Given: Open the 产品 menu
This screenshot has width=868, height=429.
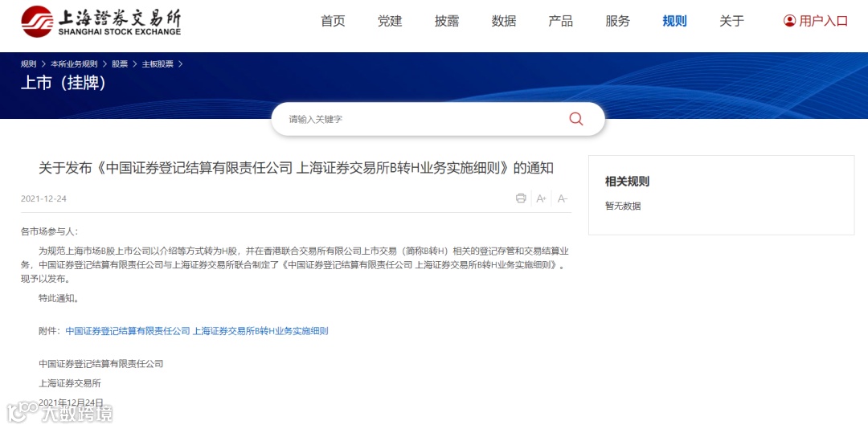Looking at the screenshot, I should [x=561, y=21].
